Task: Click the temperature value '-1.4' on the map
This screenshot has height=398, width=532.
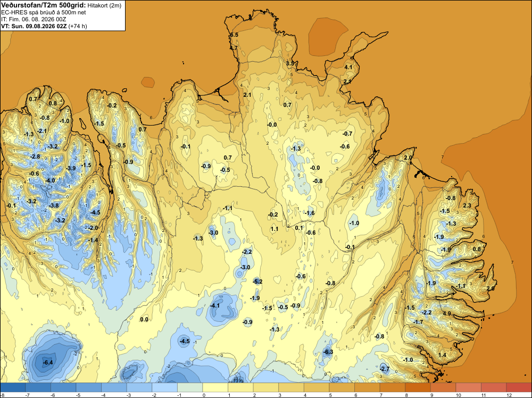Action: click(93, 240)
